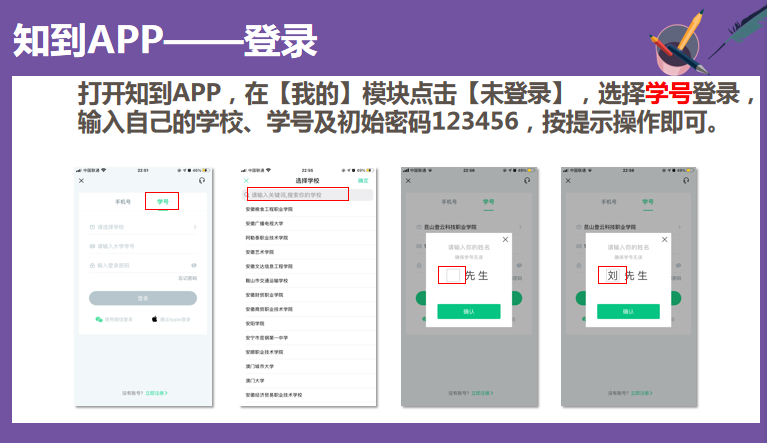Image resolution: width=767 pixels, height=443 pixels.
Task: Tap the headset icon on the 刘 dialog screen
Action: pyautogui.click(x=686, y=180)
